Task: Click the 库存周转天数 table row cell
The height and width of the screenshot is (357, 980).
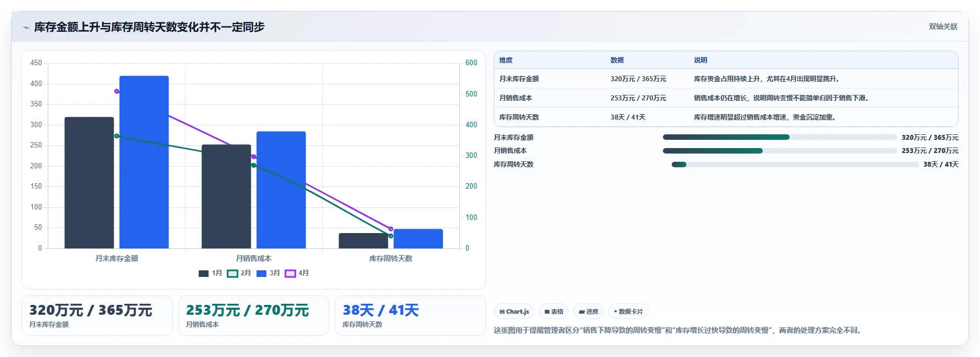Action: (x=519, y=117)
